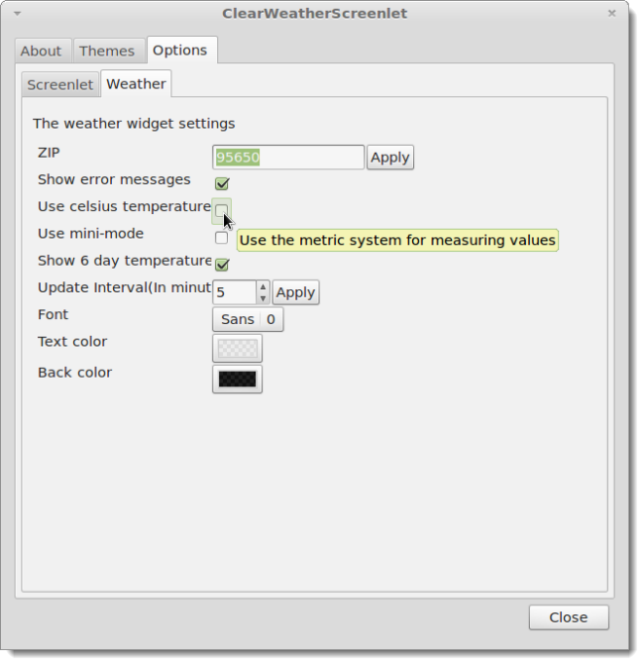This screenshot has width=644, height=665.
Task: Click 'The weather widget settings' heading text
Action: [134, 124]
